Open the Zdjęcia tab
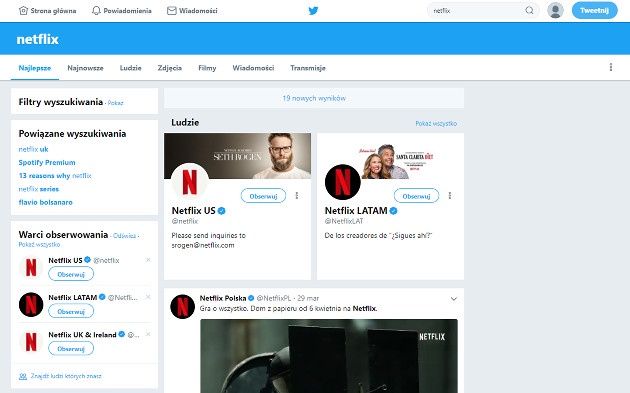The width and height of the screenshot is (630, 393). (x=170, y=68)
